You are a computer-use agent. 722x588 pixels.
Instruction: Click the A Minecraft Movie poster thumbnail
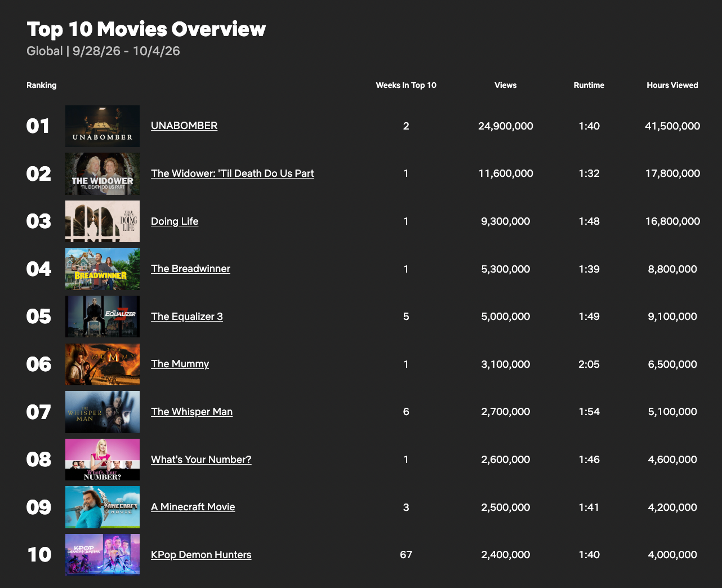pyautogui.click(x=102, y=507)
